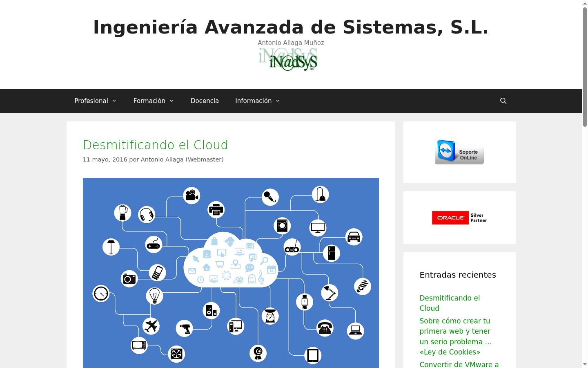Expand the Profesional menu chevron

(114, 101)
